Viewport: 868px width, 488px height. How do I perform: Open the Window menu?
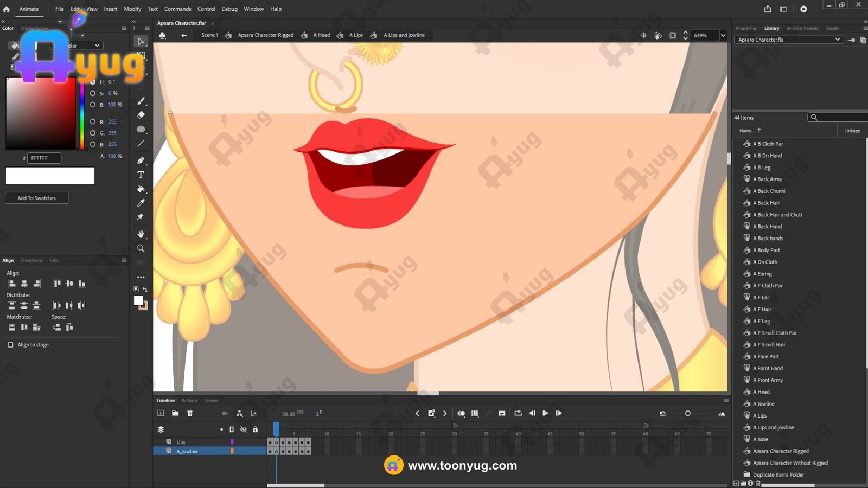(253, 9)
